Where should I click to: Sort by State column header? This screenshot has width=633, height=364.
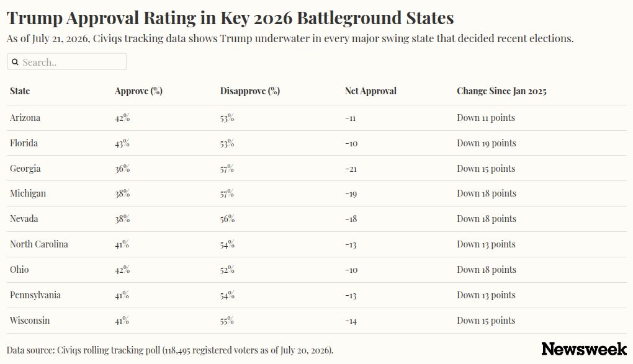click(20, 91)
